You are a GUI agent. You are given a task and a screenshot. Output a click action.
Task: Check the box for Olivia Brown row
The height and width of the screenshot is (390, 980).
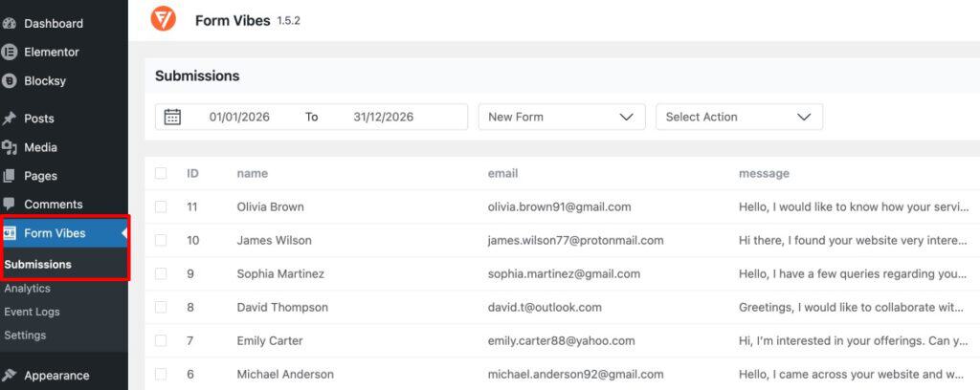(x=161, y=206)
